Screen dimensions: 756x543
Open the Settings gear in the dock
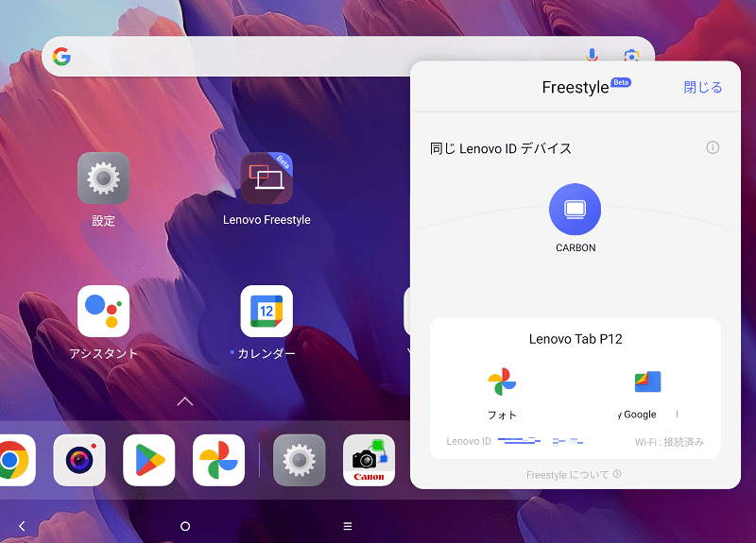[x=299, y=460]
